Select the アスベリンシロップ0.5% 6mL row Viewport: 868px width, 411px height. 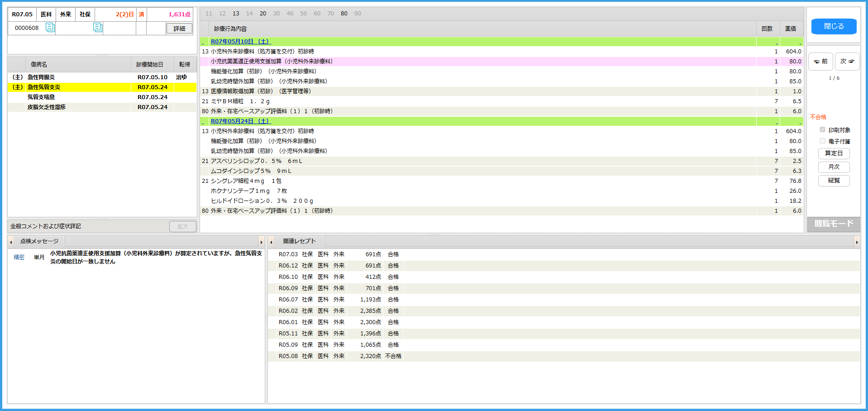(x=501, y=161)
